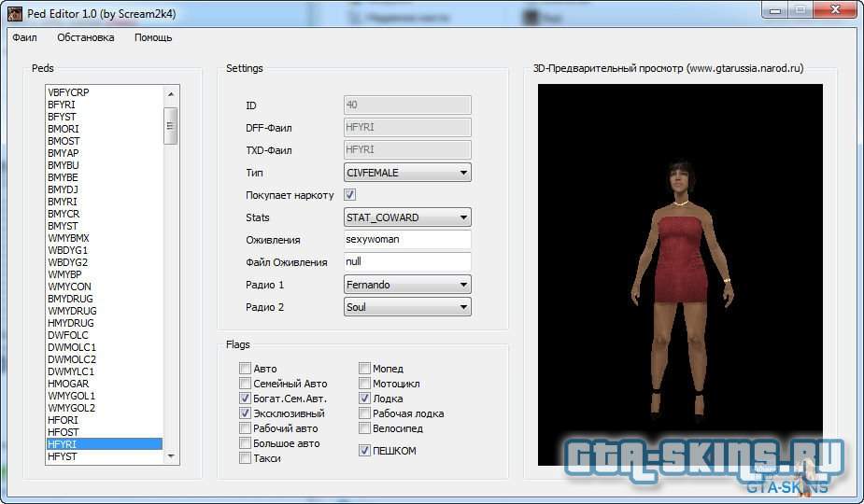Select HFOST in the Peds list

[x=105, y=432]
